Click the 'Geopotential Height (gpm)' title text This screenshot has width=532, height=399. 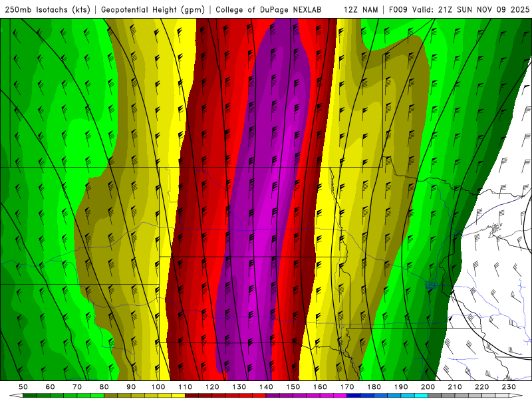coord(153,9)
